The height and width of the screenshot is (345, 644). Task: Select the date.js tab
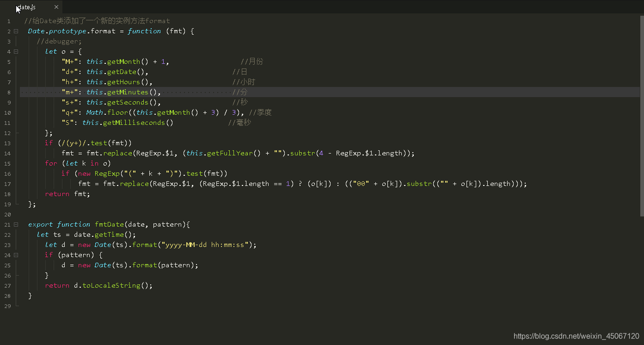(31, 7)
